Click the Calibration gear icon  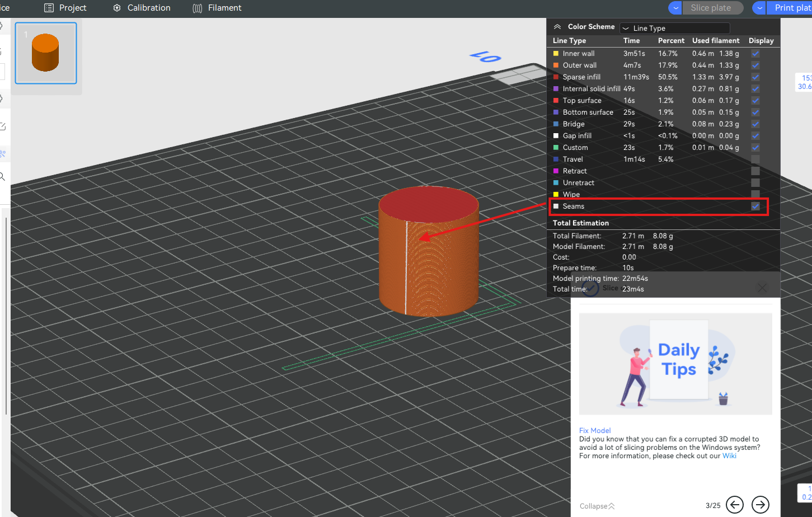point(117,8)
